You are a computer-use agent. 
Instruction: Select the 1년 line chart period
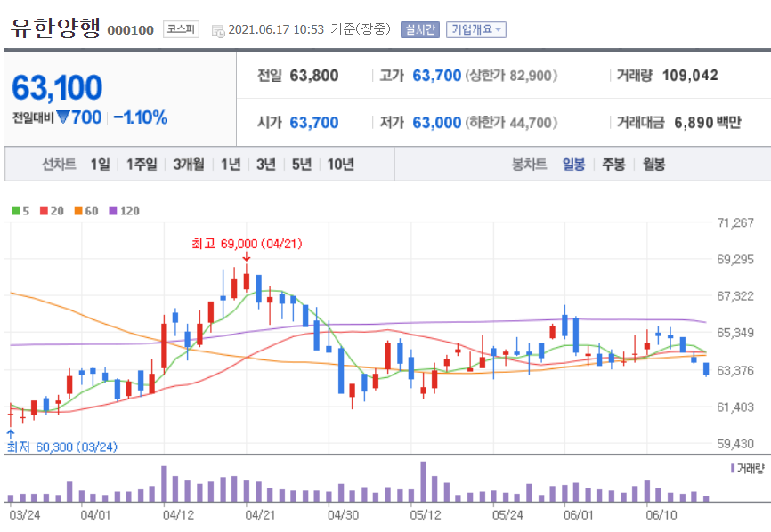coord(231,164)
